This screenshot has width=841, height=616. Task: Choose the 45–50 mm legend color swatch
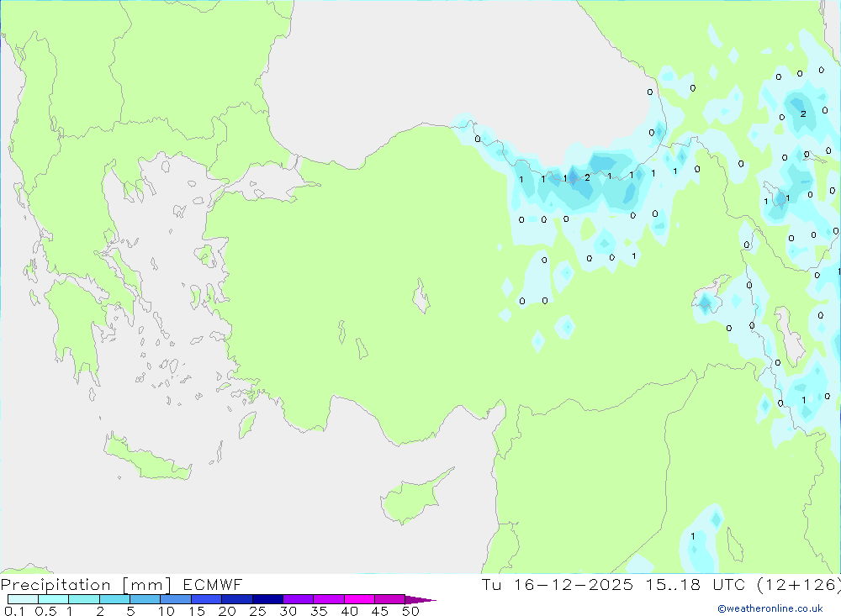(390, 599)
